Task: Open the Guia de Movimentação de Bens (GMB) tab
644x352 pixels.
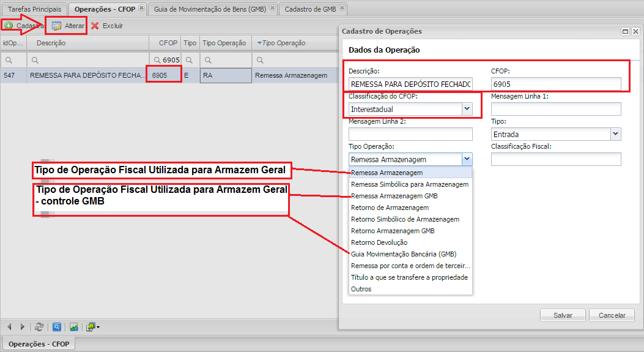Action: (210, 9)
